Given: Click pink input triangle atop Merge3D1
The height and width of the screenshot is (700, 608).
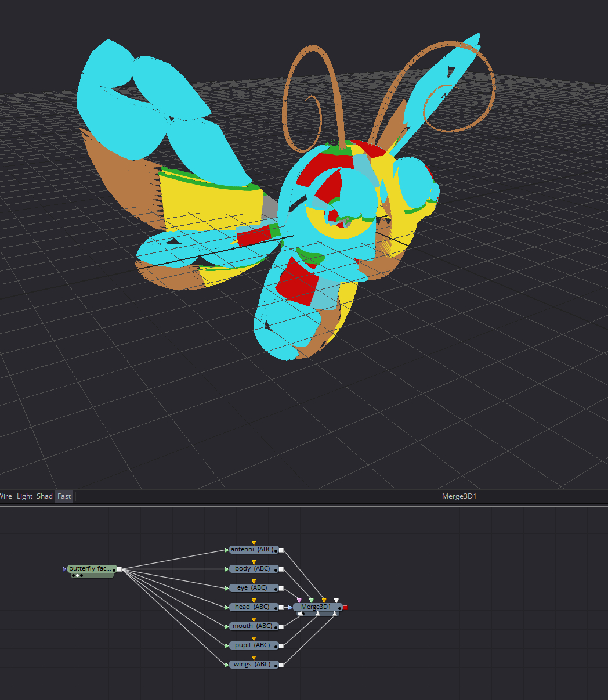Looking at the screenshot, I should (299, 601).
